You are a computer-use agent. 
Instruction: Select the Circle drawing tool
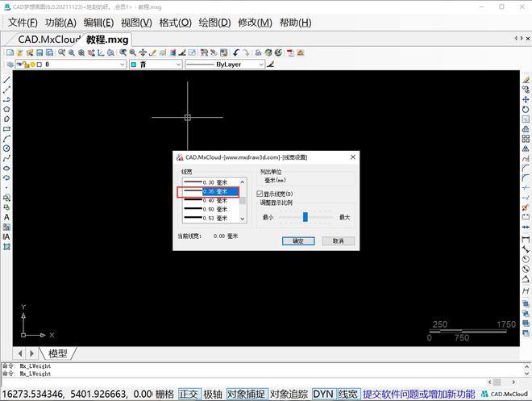point(6,148)
